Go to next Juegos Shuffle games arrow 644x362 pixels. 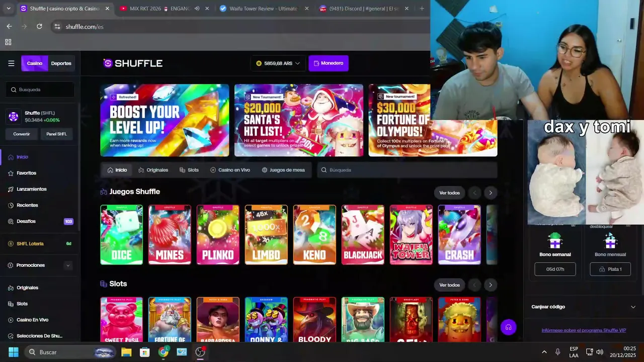pos(491,193)
